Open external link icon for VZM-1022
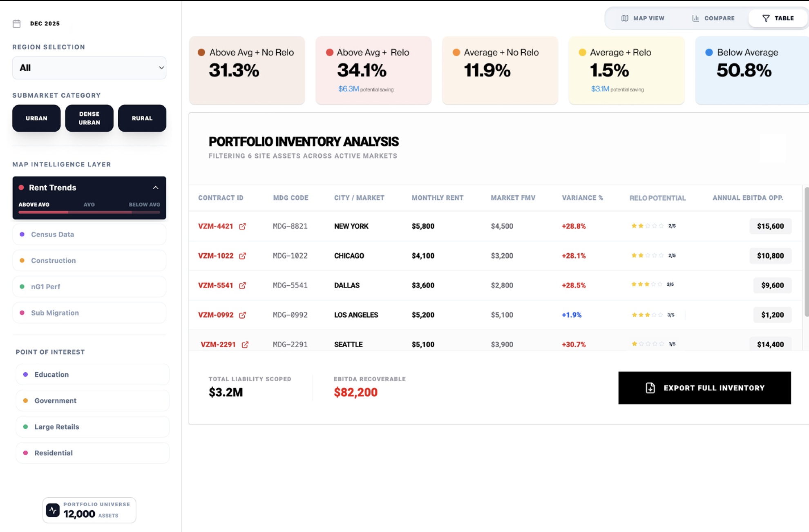This screenshot has height=532, width=809. (242, 256)
